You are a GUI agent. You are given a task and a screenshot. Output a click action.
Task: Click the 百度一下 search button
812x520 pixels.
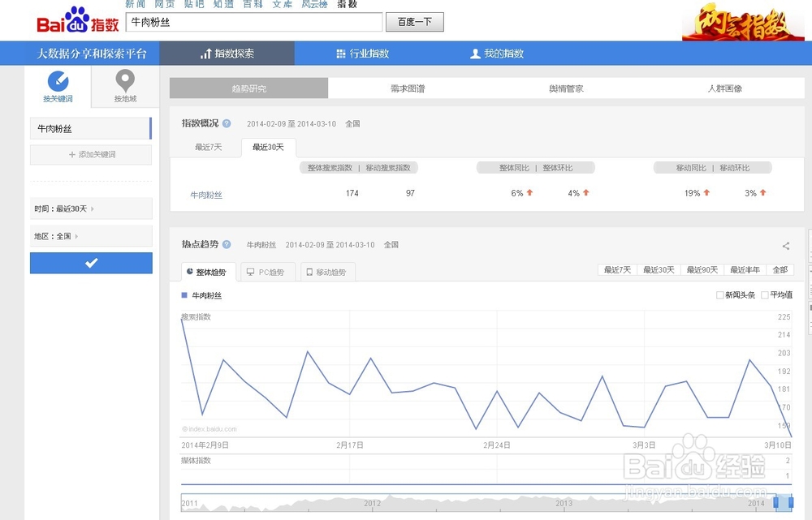(x=414, y=22)
